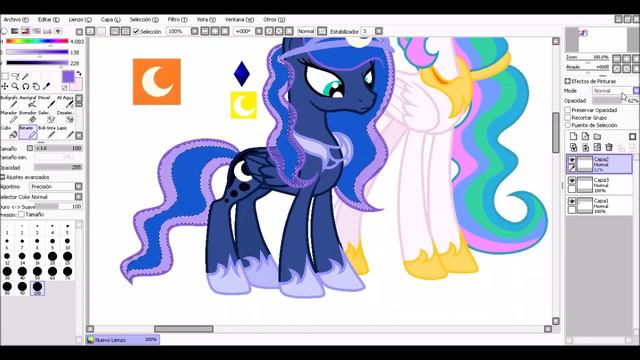Enable Preservar Opacidad checkbox
The image size is (640, 360).
567,110
